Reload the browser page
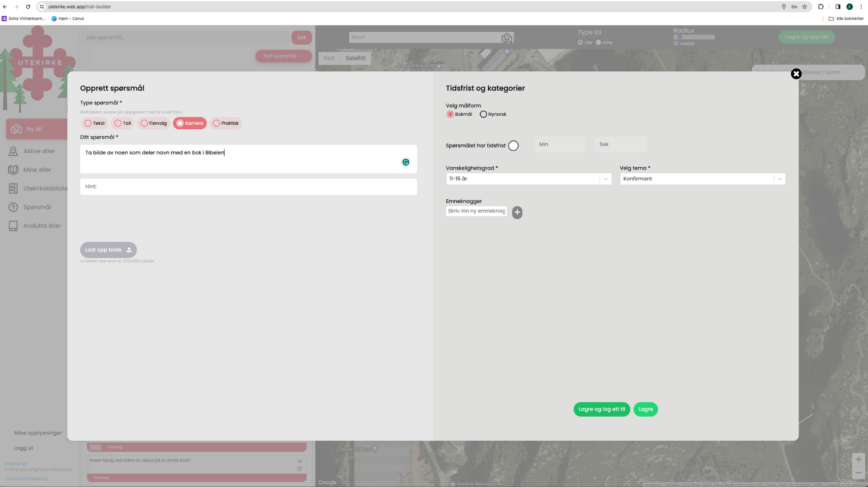The image size is (868, 488). [28, 7]
